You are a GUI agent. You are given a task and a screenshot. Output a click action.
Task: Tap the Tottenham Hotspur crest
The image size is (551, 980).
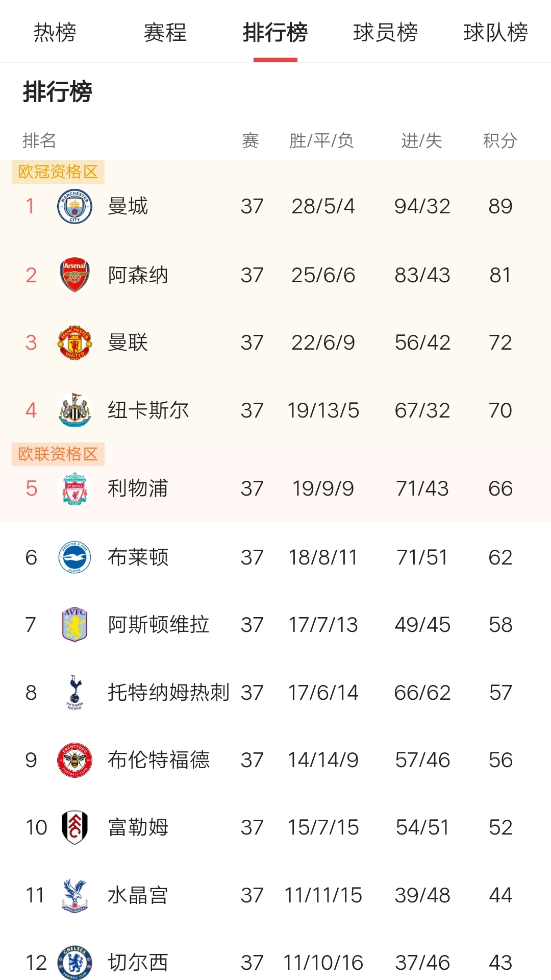click(x=74, y=693)
